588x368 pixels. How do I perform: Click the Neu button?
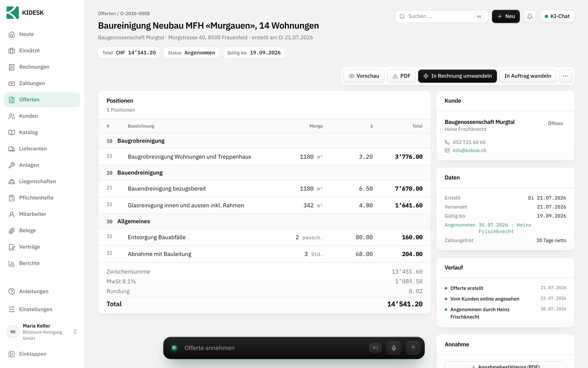[506, 16]
